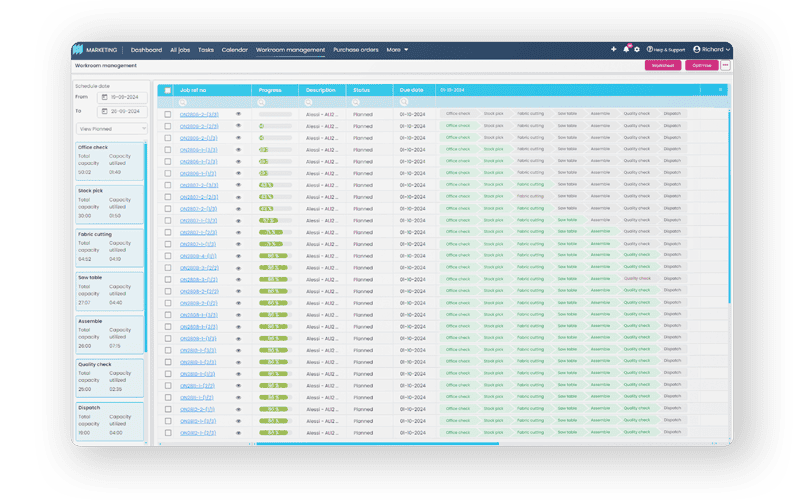
Task: Expand the More menu in navigation
Action: (397, 49)
